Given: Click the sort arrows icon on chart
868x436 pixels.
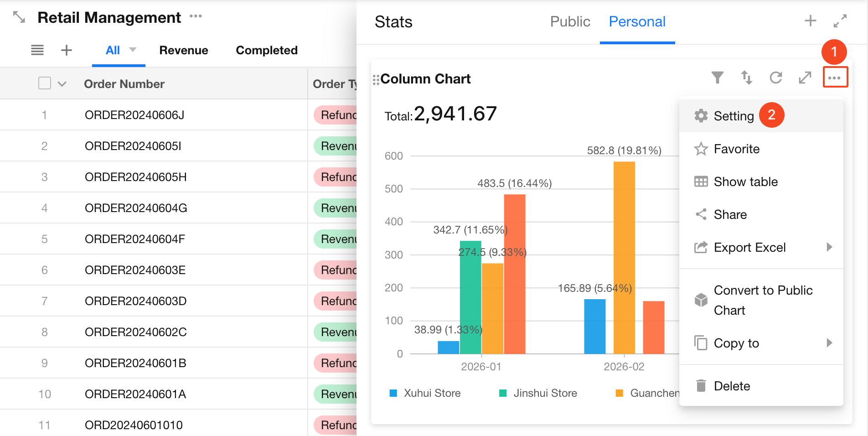Looking at the screenshot, I should (x=746, y=78).
